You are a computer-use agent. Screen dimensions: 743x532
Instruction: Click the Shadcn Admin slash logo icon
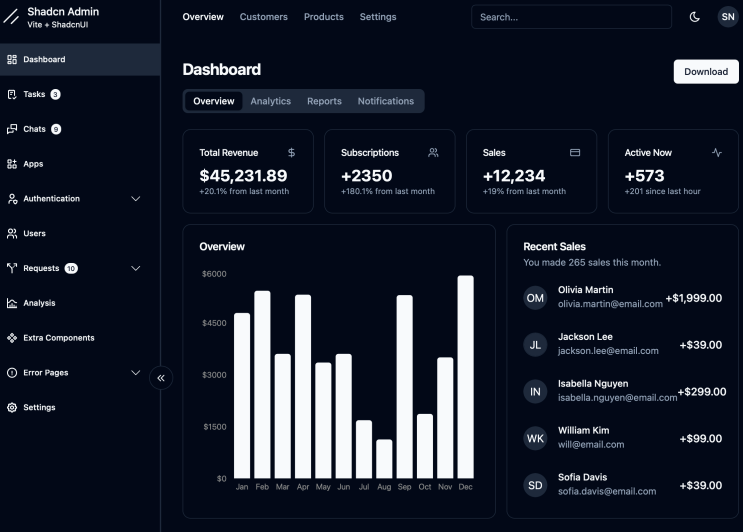click(11, 17)
